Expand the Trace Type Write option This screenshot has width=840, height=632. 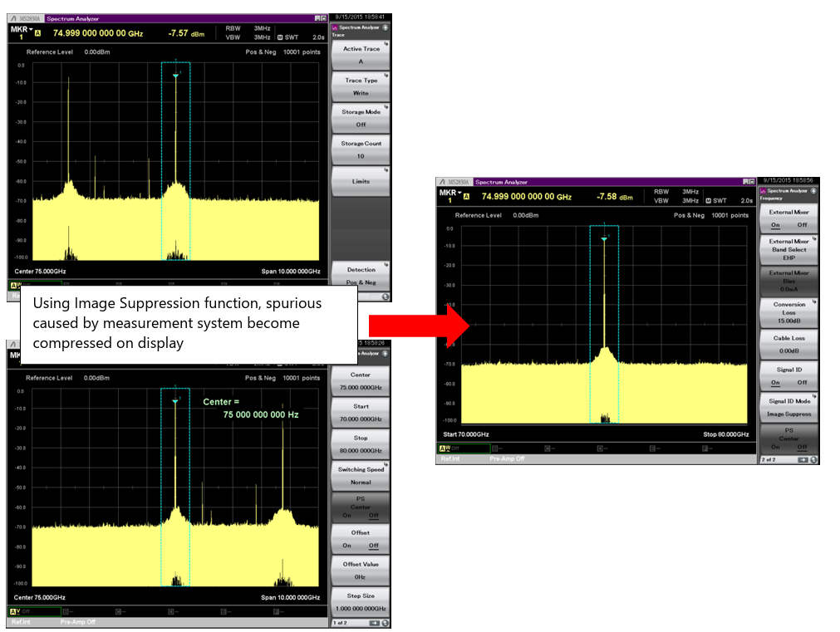[x=360, y=86]
